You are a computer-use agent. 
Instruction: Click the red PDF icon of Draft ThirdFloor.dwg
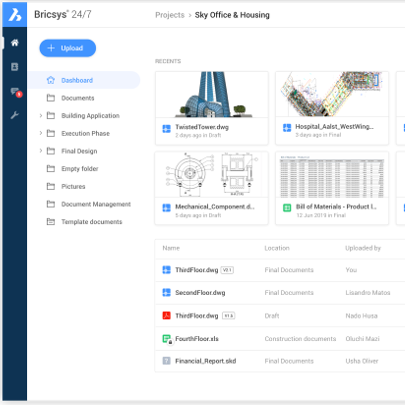click(166, 316)
